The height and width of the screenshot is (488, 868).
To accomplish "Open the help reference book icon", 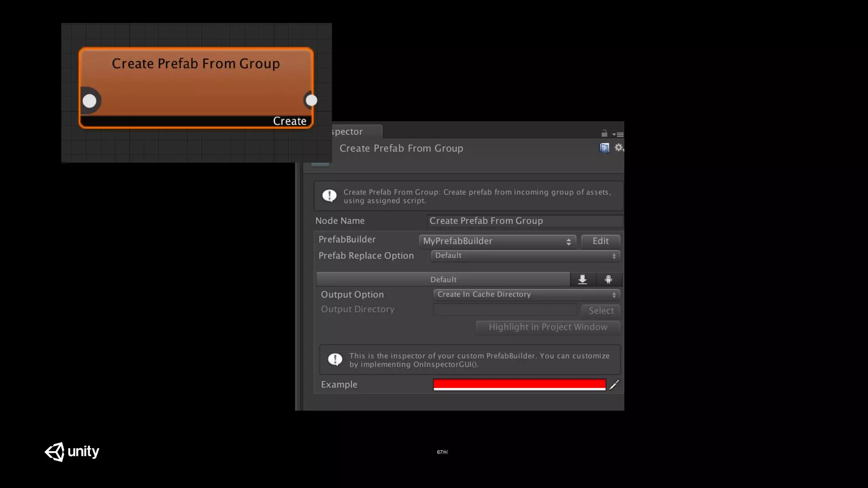I will click(x=604, y=148).
